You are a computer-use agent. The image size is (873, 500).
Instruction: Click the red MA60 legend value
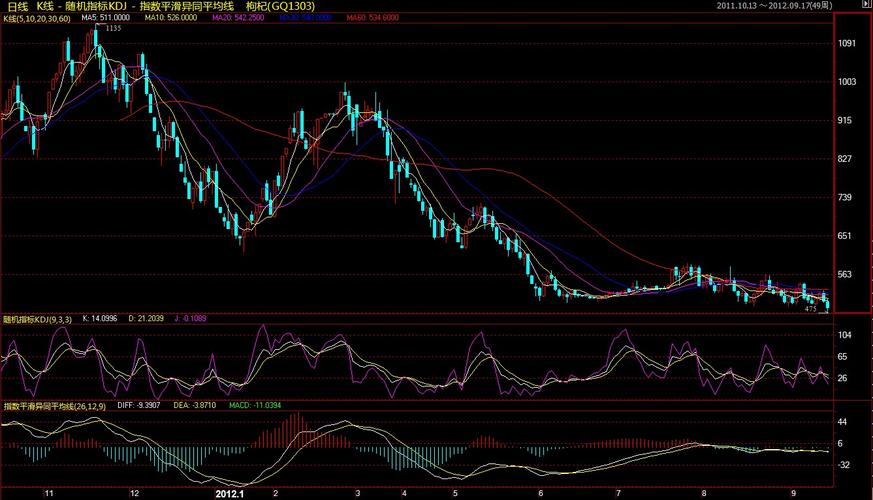pyautogui.click(x=373, y=19)
